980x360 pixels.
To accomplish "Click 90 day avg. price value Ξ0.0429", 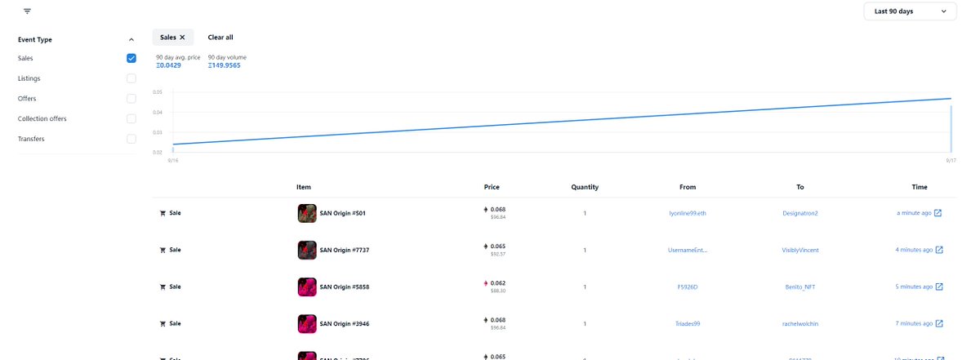I will [168, 64].
